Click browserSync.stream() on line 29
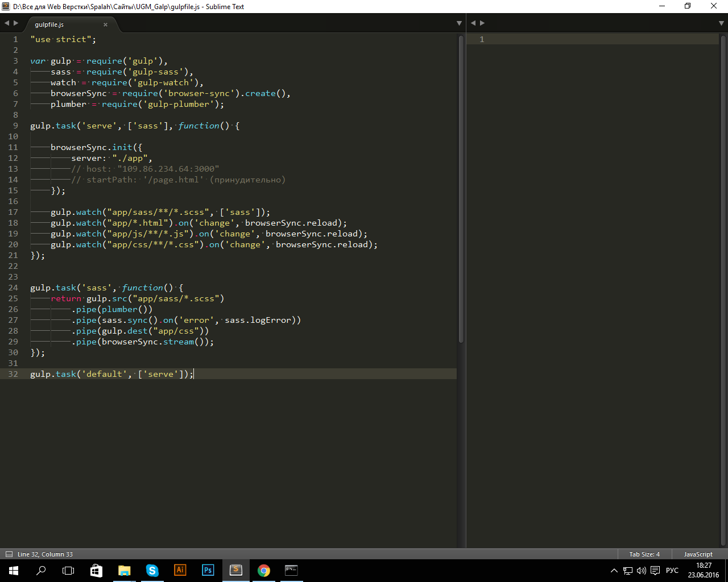The width and height of the screenshot is (728, 582). [x=155, y=342]
